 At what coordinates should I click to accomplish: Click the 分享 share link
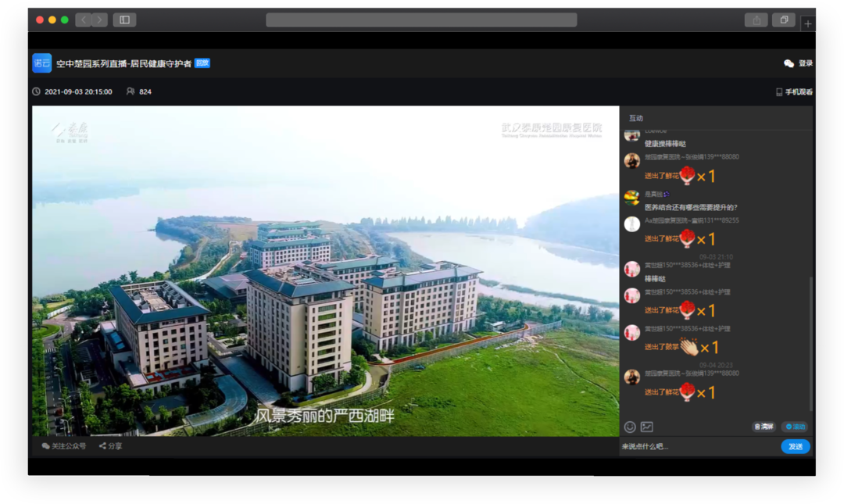click(x=110, y=446)
